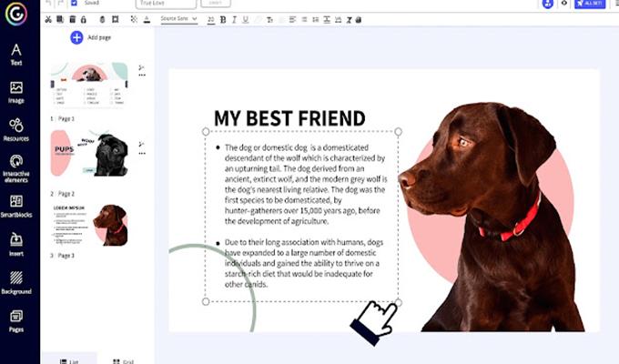Toggle Underline formatting
Screen dimensions: 619x364
[246, 19]
